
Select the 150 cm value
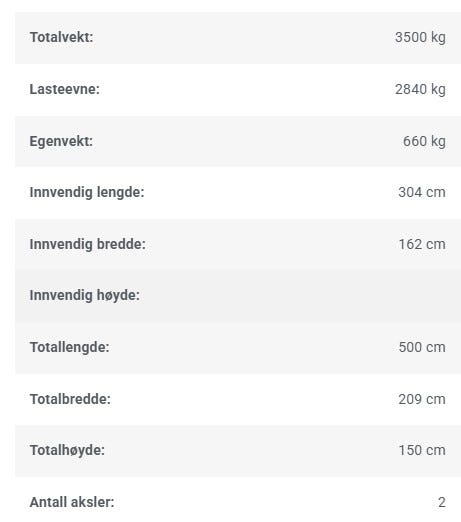(422, 450)
